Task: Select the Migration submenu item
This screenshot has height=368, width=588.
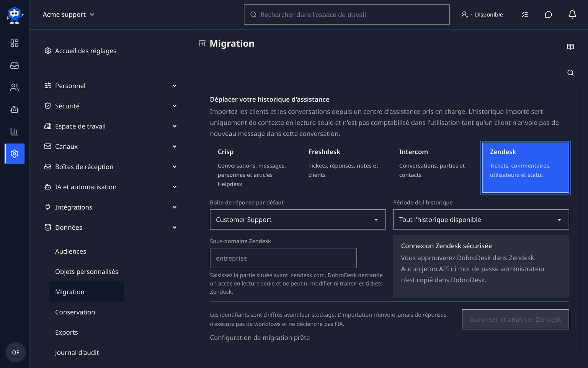Action: pyautogui.click(x=87, y=292)
